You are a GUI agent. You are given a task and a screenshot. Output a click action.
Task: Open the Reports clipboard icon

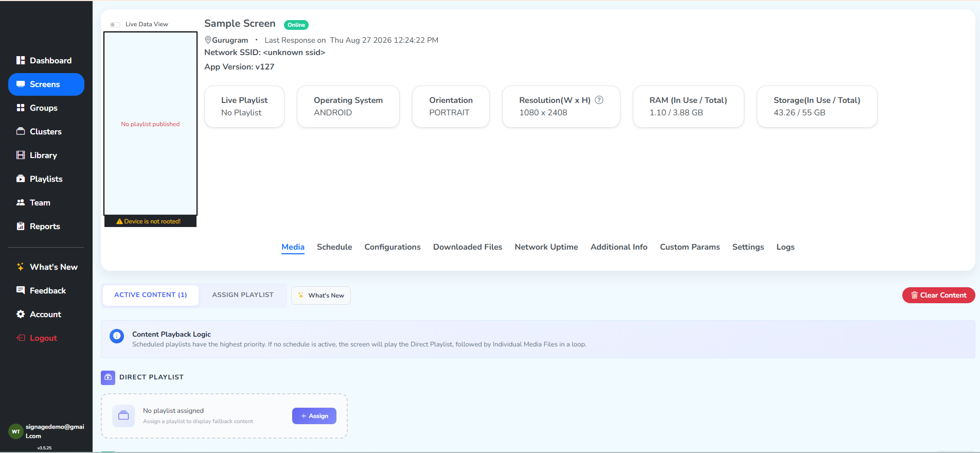pos(21,226)
